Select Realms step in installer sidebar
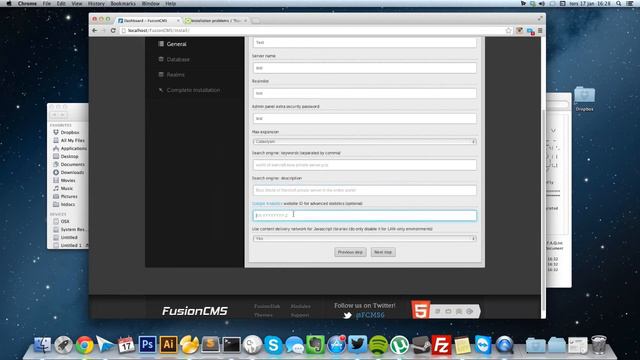Image resolution: width=640 pixels, height=360 pixels. 176,75
